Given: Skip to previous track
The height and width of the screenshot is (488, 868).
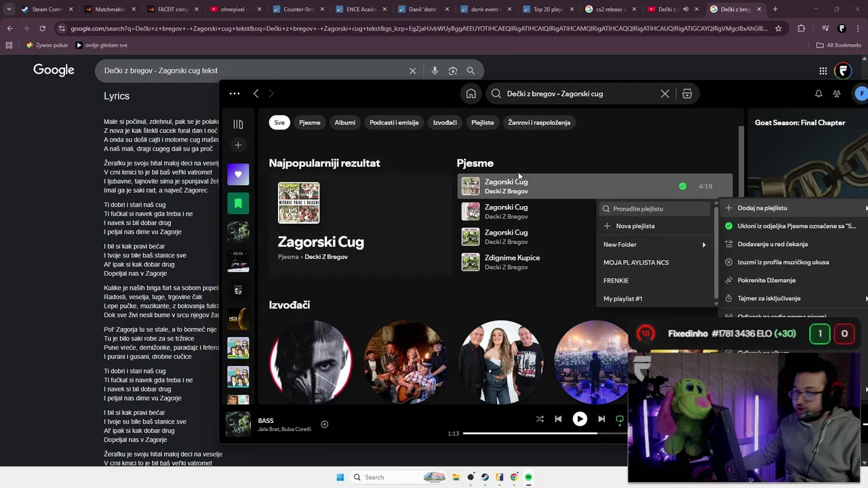Looking at the screenshot, I should coord(558,419).
